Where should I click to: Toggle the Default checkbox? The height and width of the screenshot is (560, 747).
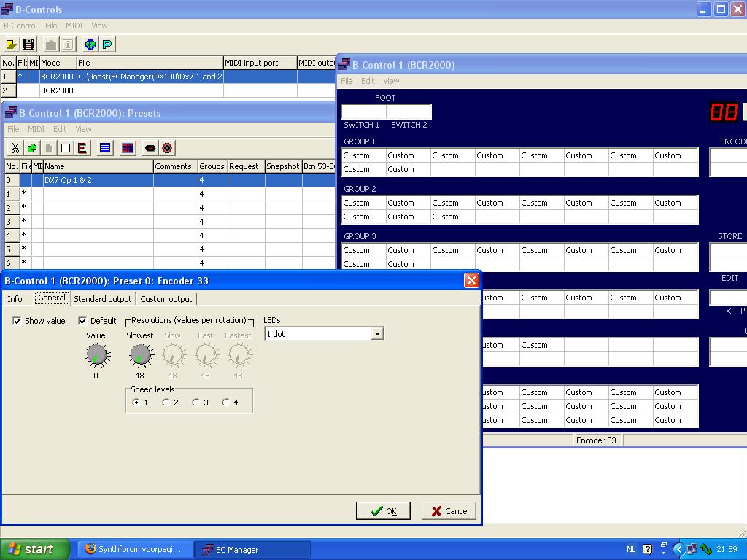point(82,321)
